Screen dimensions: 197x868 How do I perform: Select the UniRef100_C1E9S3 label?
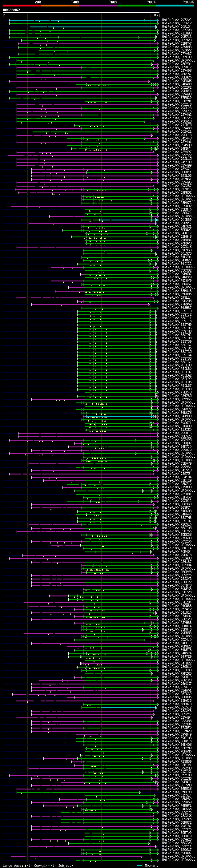tap(177, 250)
